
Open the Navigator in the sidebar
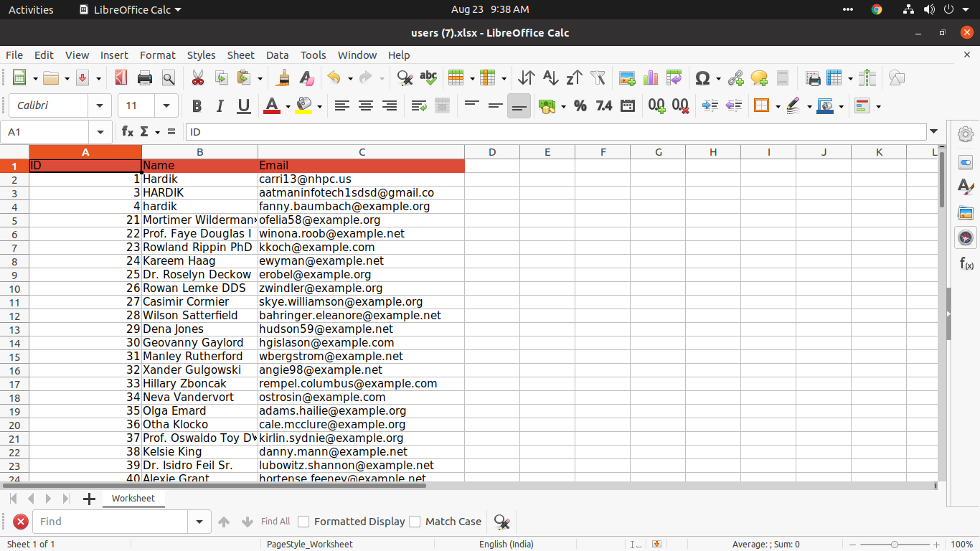[x=966, y=237]
